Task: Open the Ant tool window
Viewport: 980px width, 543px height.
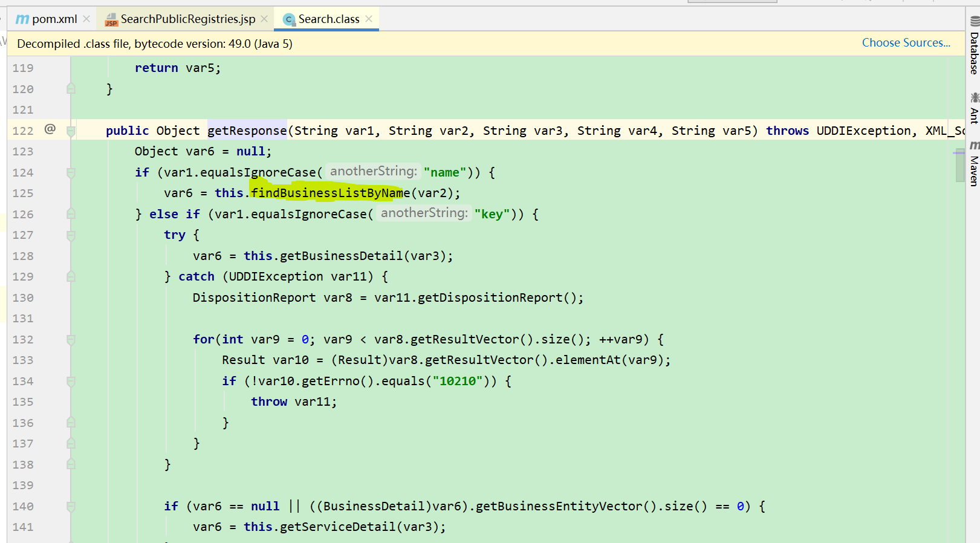Action: [x=973, y=108]
